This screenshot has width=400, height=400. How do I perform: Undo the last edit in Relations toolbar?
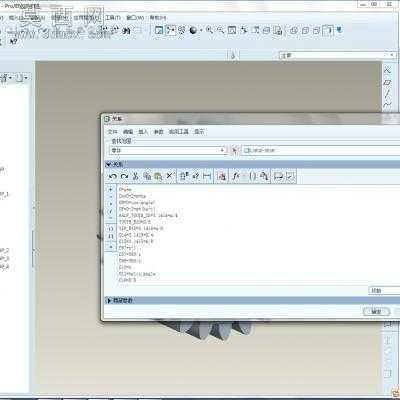(113, 176)
